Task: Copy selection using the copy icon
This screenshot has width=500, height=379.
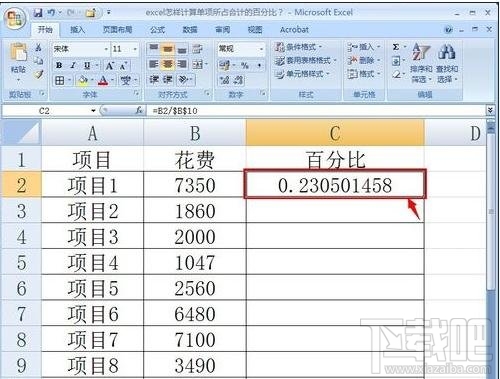Action: click(39, 61)
